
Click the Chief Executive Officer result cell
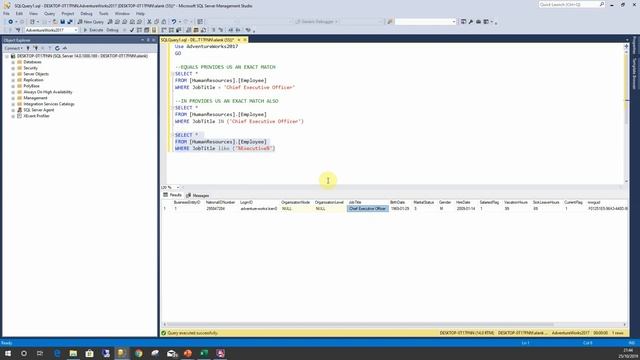tap(367, 209)
